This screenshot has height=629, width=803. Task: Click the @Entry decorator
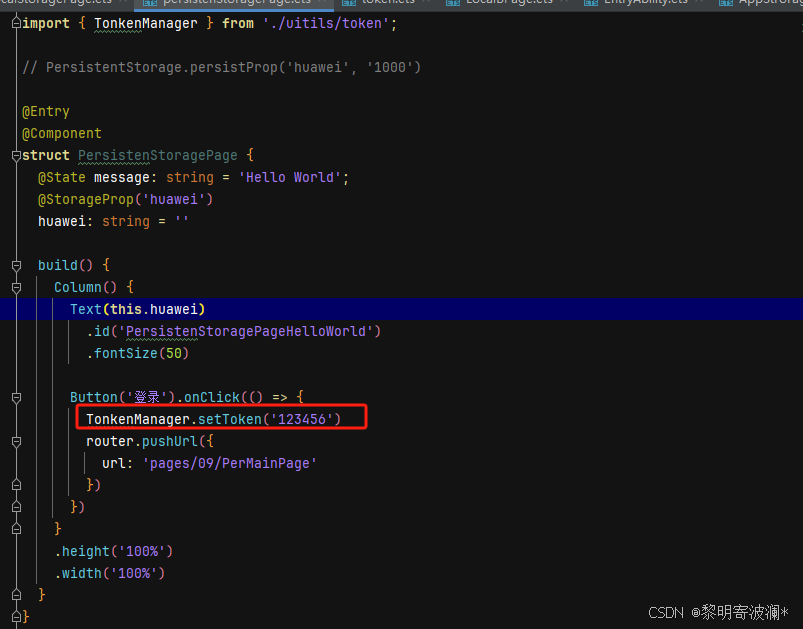point(46,112)
